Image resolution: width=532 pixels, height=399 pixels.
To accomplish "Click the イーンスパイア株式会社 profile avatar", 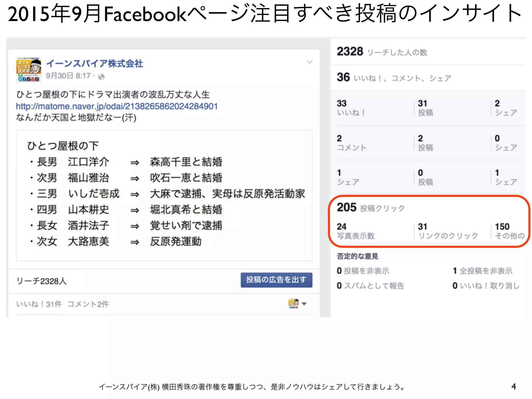I will point(29,70).
